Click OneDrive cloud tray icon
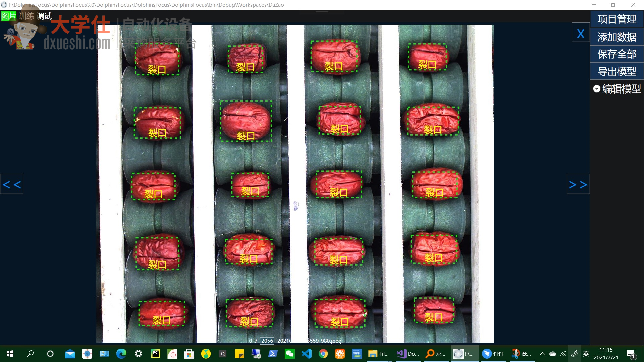The height and width of the screenshot is (362, 644). point(553,354)
